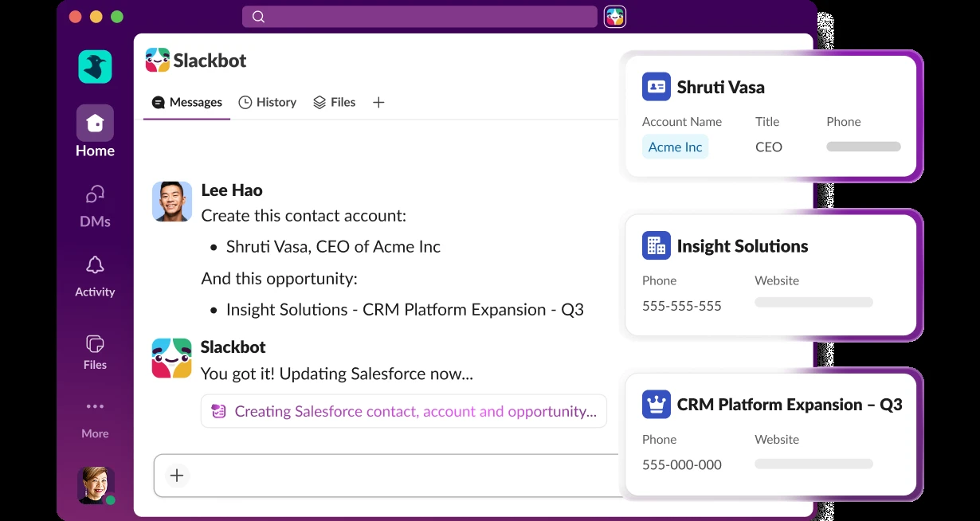Click the Creating Salesforce contact status button

[404, 411]
